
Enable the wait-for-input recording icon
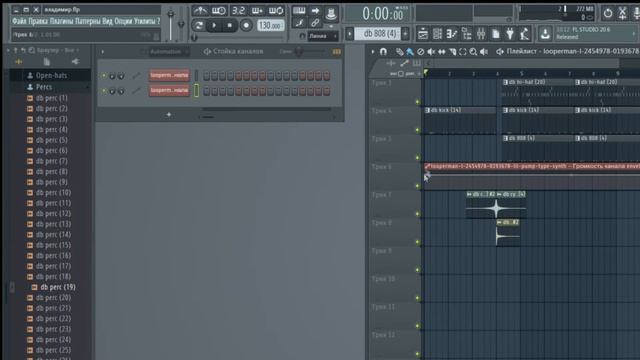(219, 11)
